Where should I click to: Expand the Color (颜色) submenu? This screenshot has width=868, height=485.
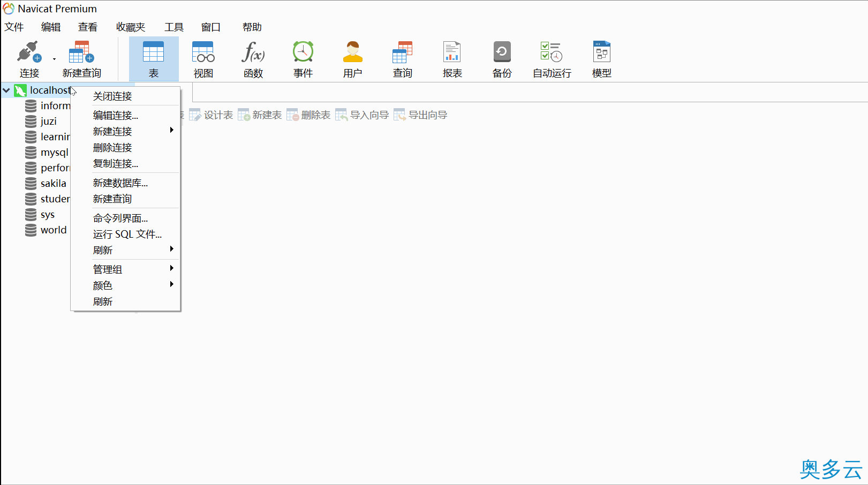point(125,286)
